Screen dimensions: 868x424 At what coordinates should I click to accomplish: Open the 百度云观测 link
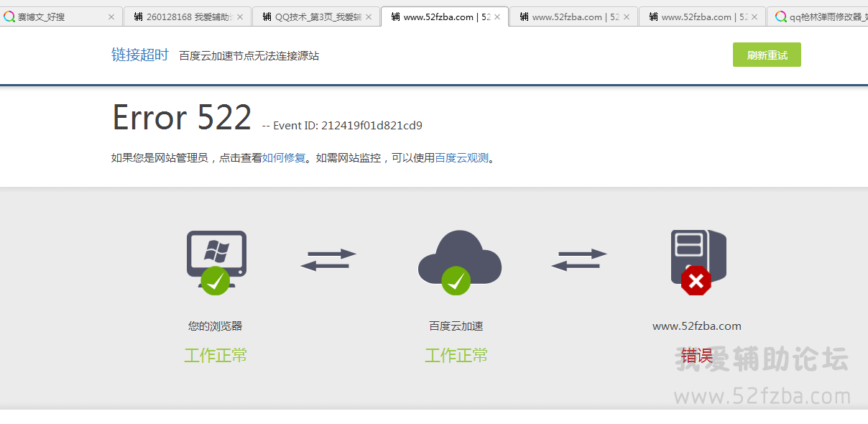(462, 158)
